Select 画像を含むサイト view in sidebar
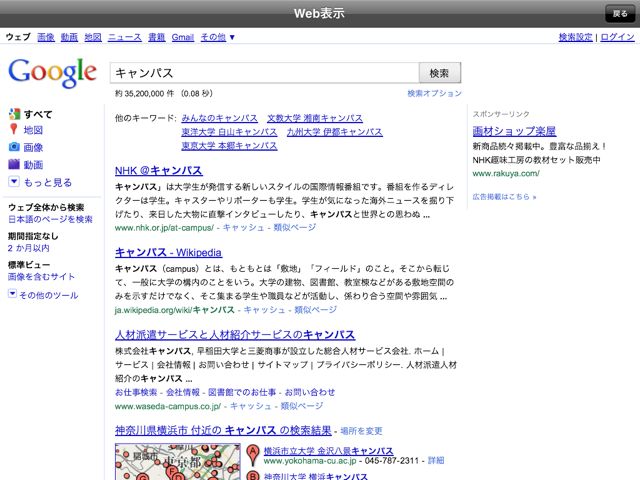640x480 pixels. pyautogui.click(x=41, y=276)
